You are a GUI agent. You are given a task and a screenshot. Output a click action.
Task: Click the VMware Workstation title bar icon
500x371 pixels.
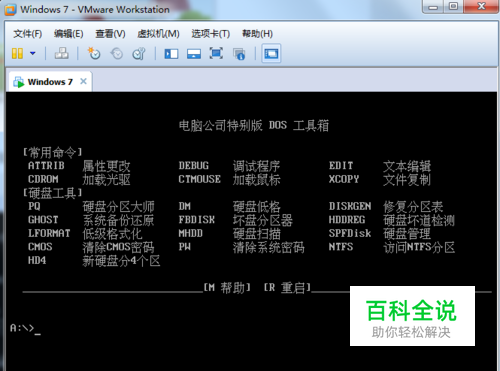coord(10,10)
